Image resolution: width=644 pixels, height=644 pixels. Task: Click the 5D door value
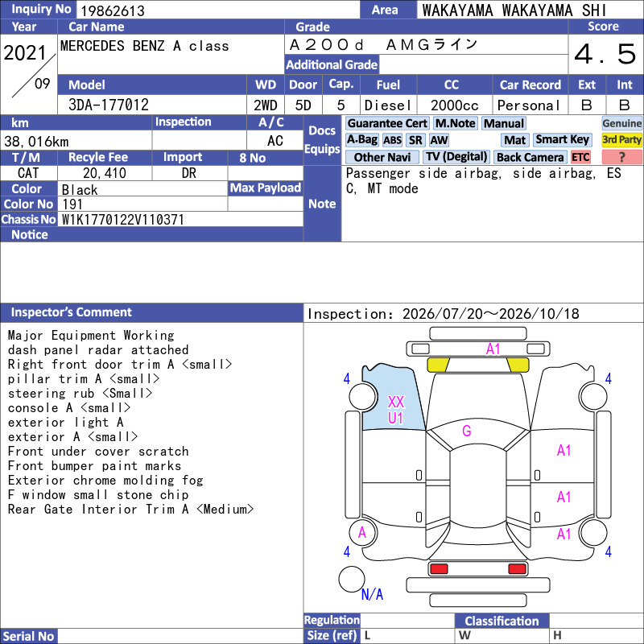click(x=303, y=105)
